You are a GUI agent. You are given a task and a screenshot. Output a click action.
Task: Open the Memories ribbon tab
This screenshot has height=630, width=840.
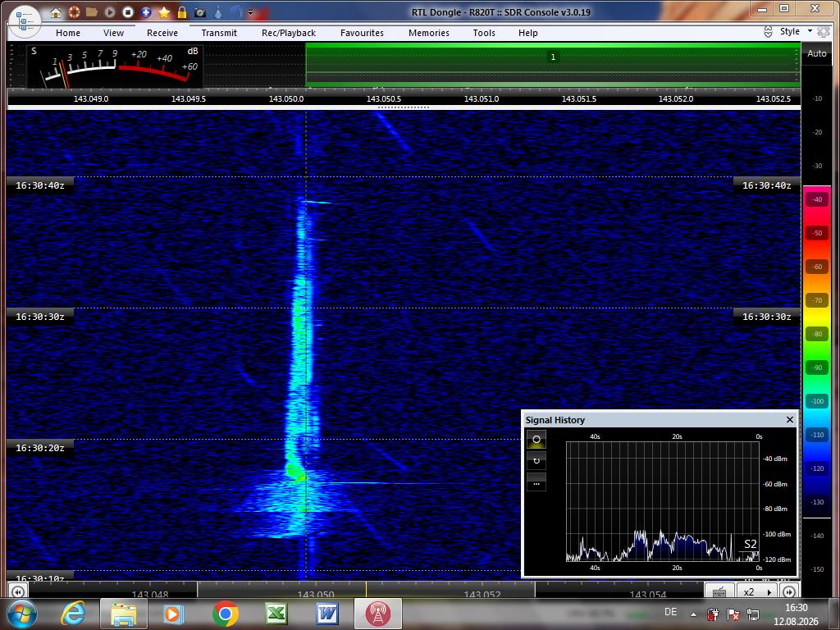click(x=429, y=33)
